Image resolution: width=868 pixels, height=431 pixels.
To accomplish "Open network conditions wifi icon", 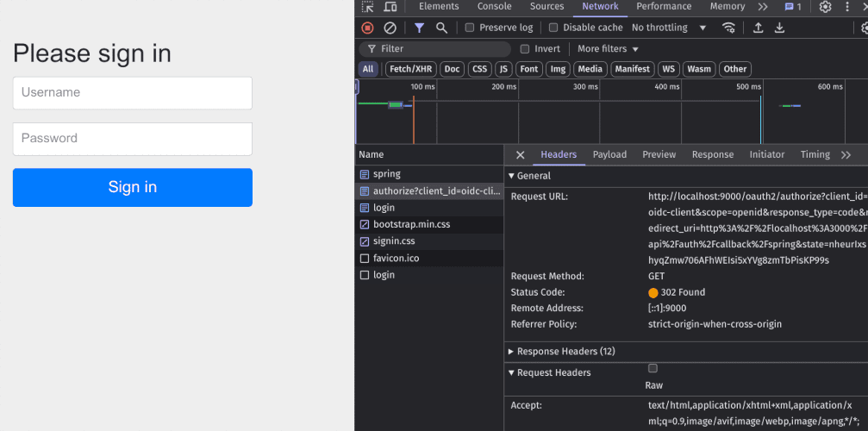I will click(x=729, y=28).
